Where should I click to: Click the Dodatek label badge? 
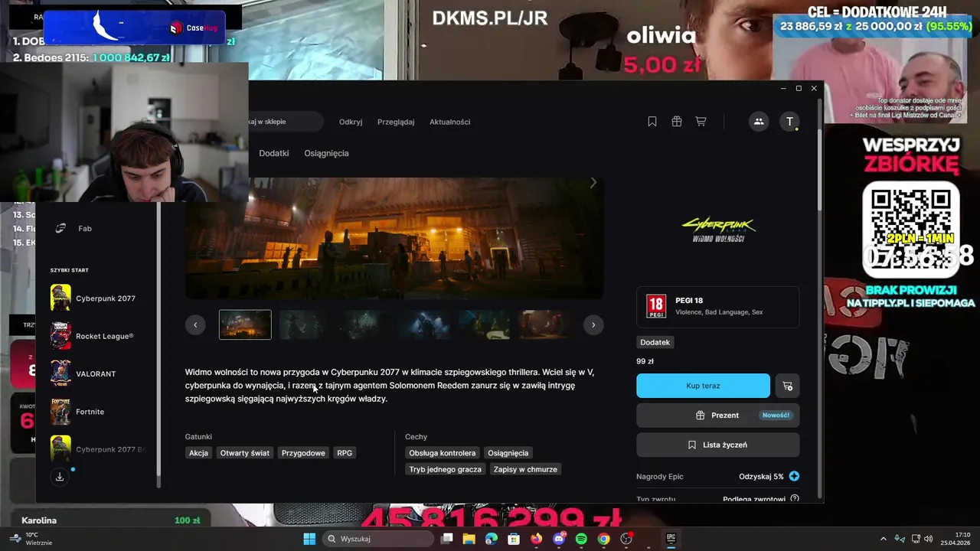tap(655, 342)
